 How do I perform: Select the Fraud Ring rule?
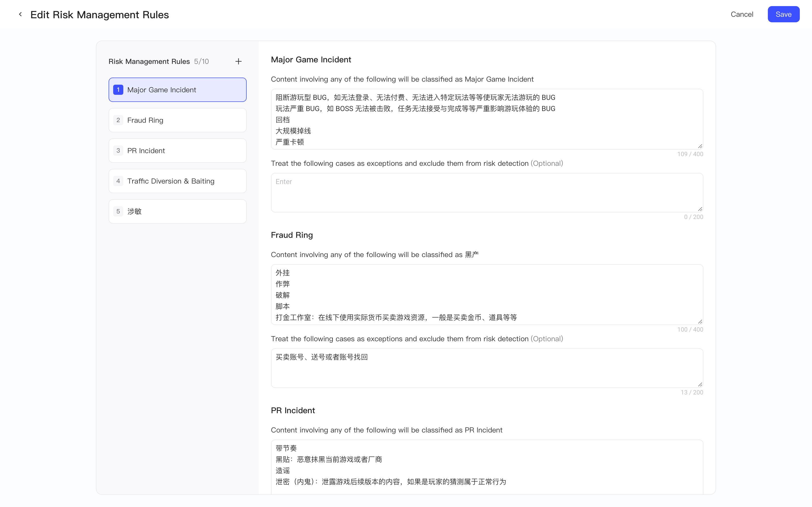tap(178, 120)
